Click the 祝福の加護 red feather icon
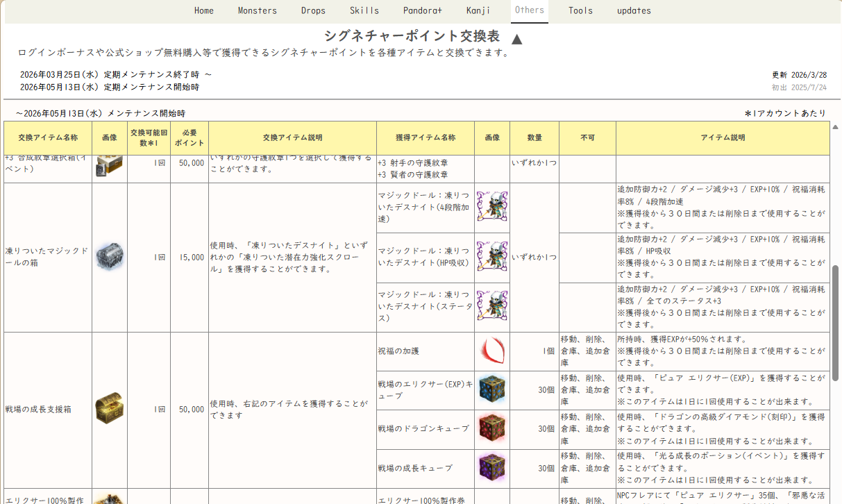Image resolution: width=842 pixels, height=504 pixels. pos(492,351)
